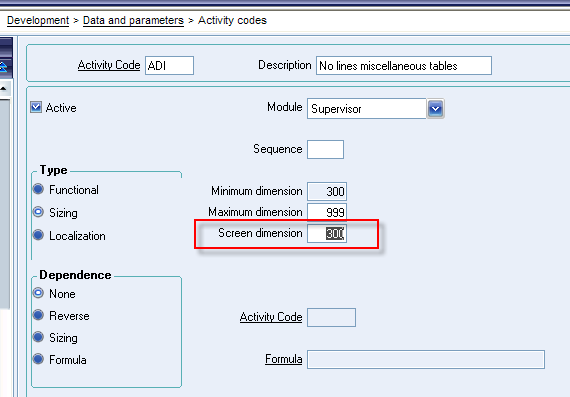The image size is (570, 397).
Task: Choose None under Dependence
Action: (x=38, y=293)
